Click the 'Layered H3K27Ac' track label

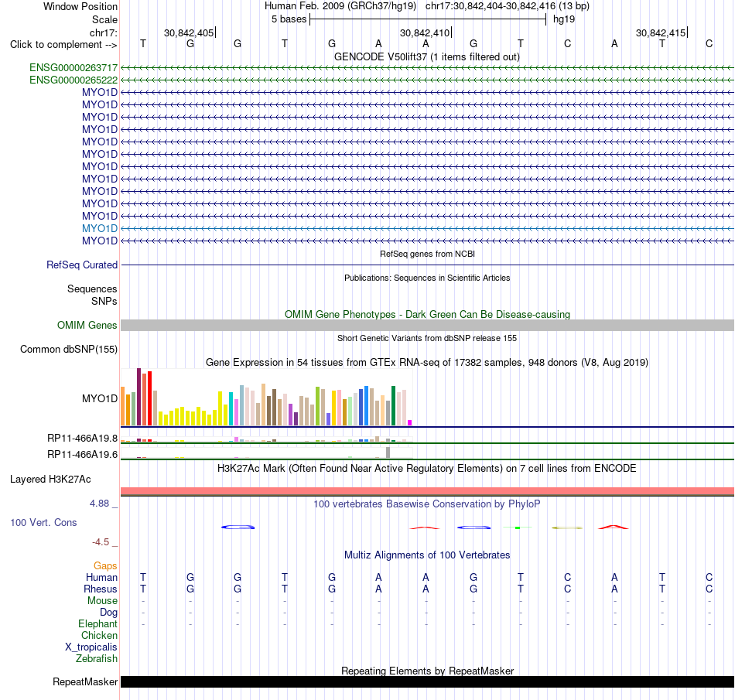pos(50,480)
